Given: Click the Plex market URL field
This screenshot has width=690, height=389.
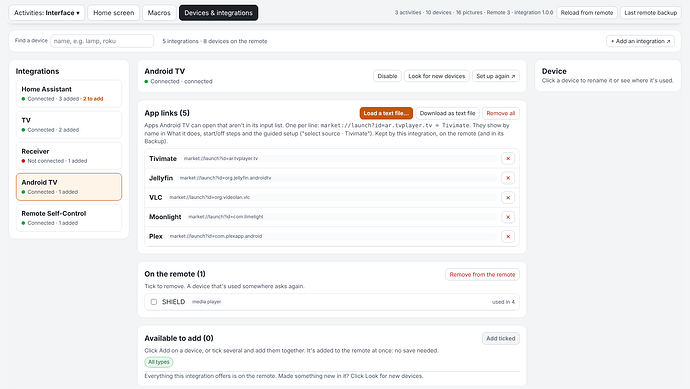Looking at the screenshot, I should coord(332,236).
